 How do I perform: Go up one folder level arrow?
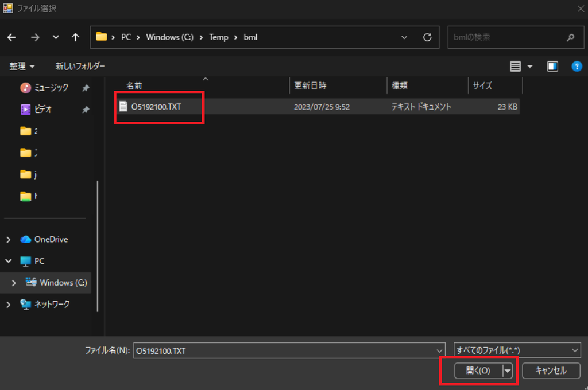click(x=75, y=37)
